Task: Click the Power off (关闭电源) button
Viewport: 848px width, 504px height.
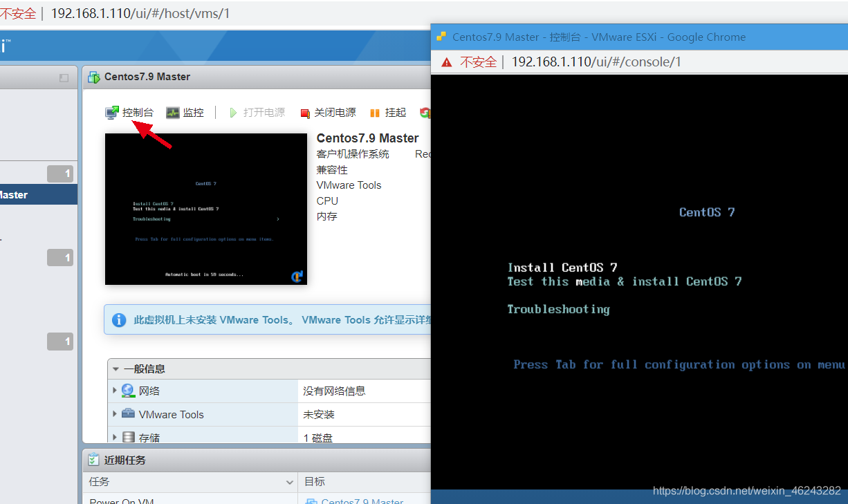Action: (328, 113)
